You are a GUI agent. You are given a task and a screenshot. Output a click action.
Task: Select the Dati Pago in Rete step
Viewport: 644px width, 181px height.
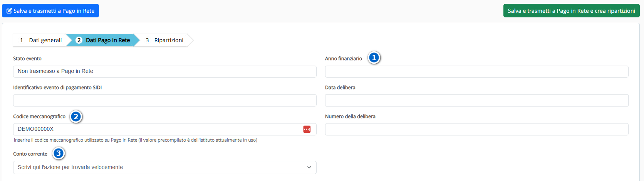[103, 40]
